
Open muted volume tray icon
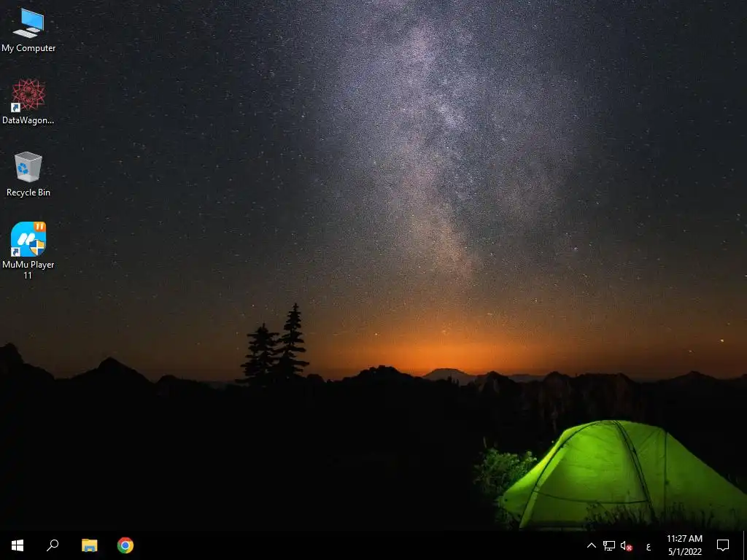[626, 545]
